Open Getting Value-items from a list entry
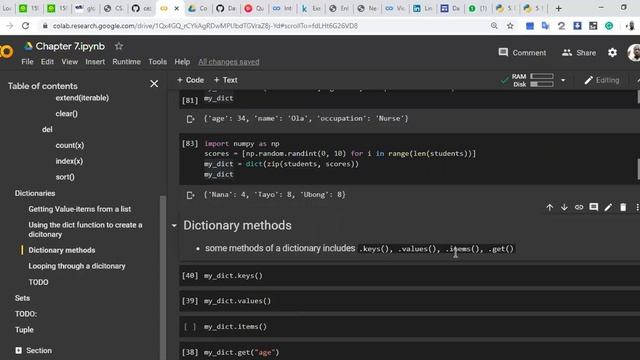 point(80,209)
